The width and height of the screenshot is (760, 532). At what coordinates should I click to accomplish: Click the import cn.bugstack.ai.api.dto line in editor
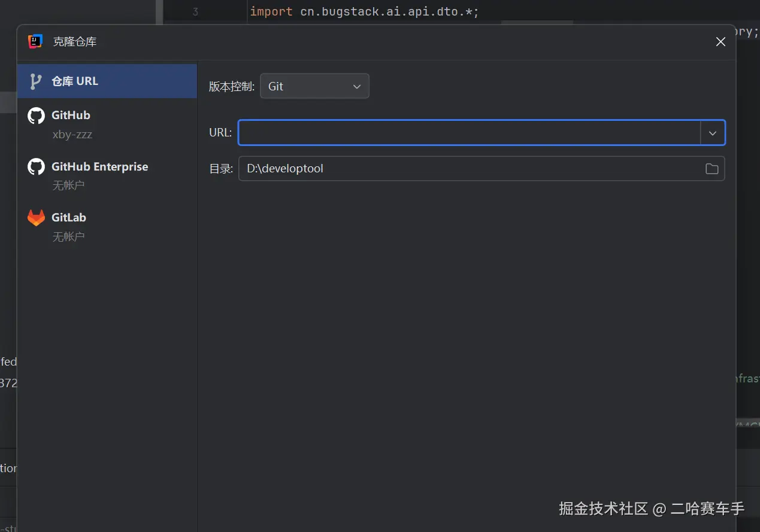(364, 12)
